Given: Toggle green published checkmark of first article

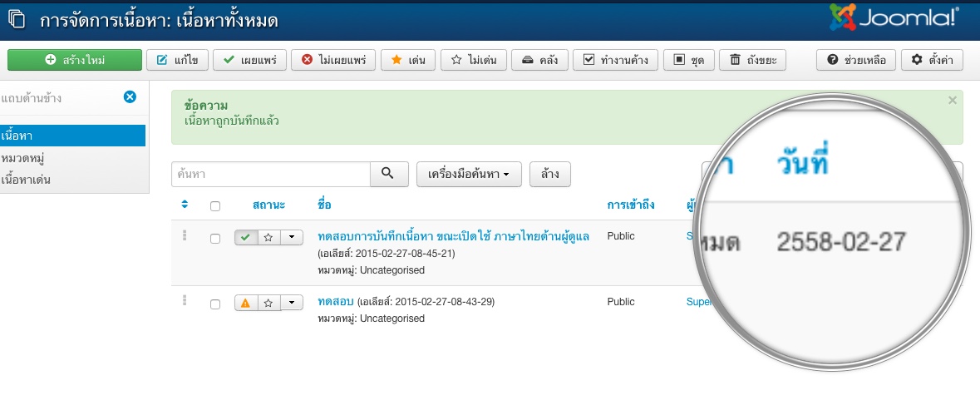Looking at the screenshot, I should [246, 238].
